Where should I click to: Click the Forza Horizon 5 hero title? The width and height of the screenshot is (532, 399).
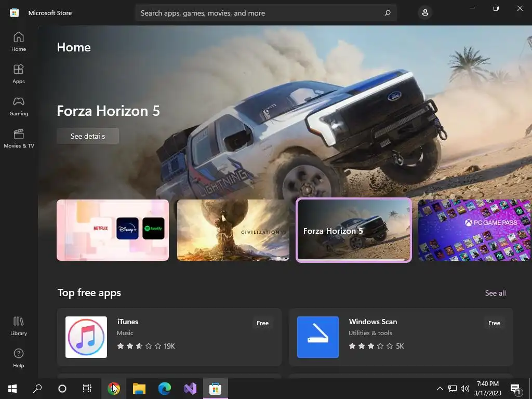pyautogui.click(x=108, y=111)
